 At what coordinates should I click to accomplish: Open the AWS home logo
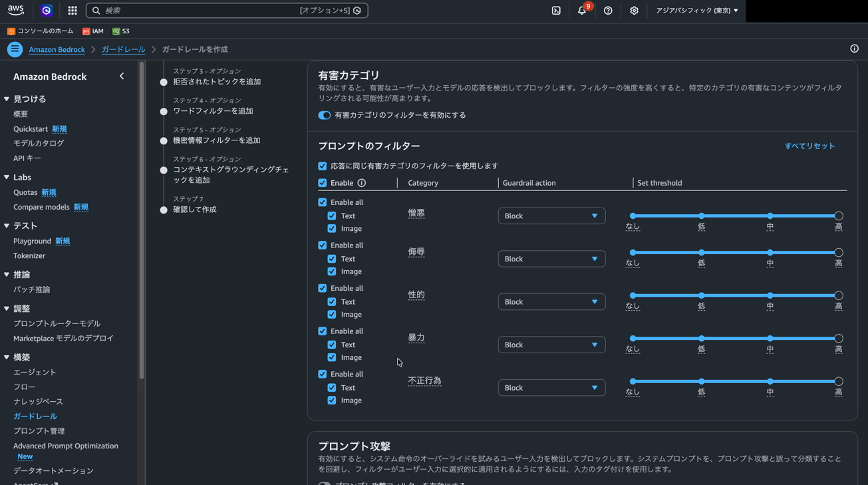click(x=15, y=10)
